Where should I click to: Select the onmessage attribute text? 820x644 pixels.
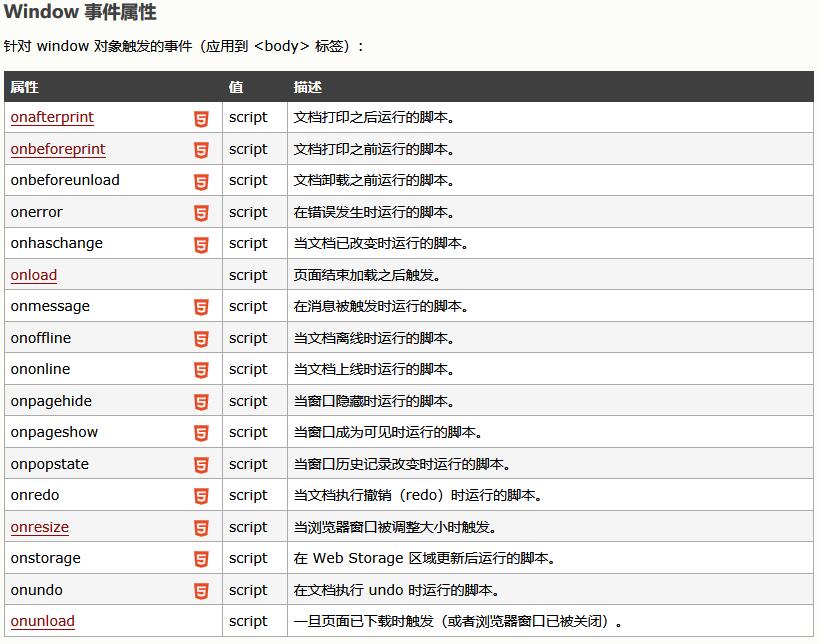tap(50, 306)
